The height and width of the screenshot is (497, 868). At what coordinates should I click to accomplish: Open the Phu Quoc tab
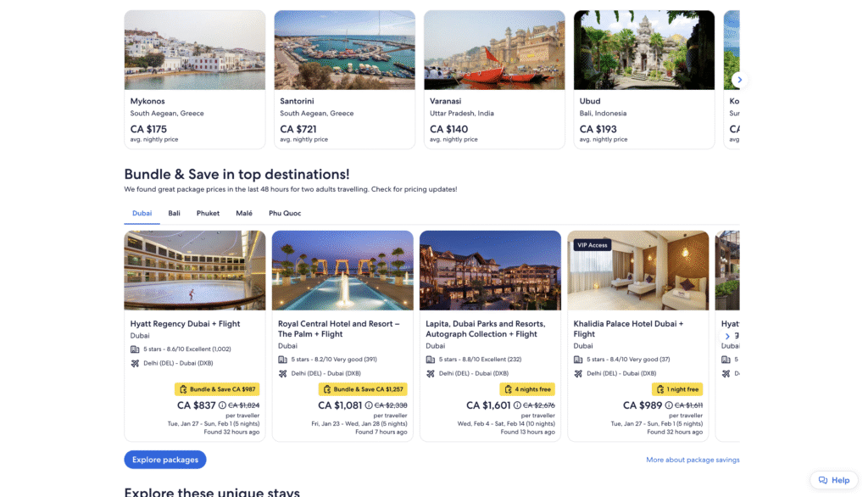tap(285, 214)
